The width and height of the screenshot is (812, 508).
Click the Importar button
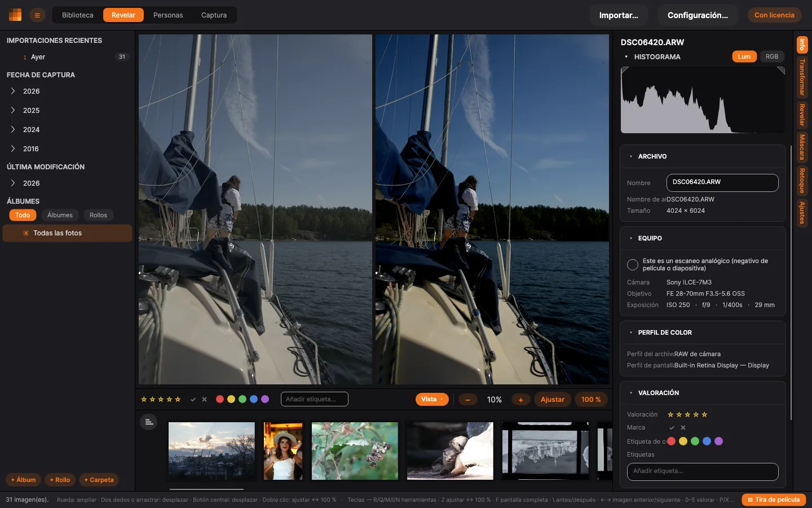coord(619,15)
